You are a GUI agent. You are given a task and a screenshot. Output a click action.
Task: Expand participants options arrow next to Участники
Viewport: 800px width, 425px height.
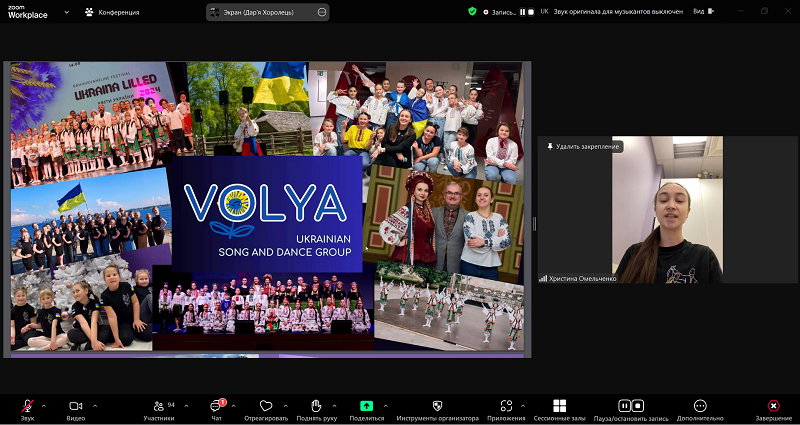[x=186, y=406]
